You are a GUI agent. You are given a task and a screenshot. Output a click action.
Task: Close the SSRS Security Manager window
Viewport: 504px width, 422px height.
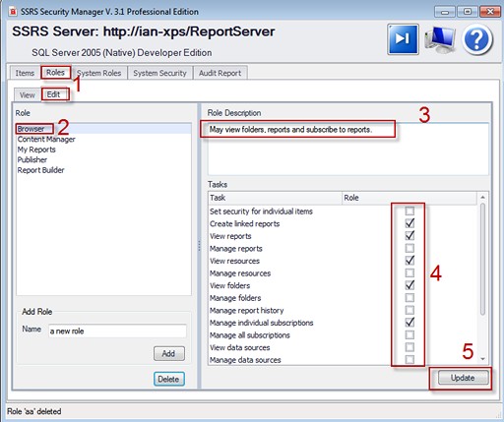[x=490, y=12]
